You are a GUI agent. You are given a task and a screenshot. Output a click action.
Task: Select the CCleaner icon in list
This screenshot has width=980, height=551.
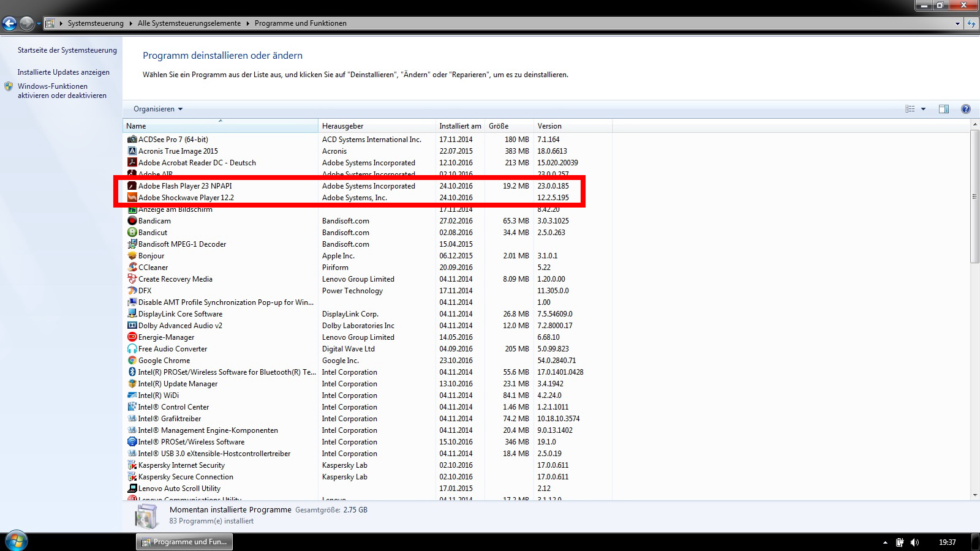(x=132, y=268)
